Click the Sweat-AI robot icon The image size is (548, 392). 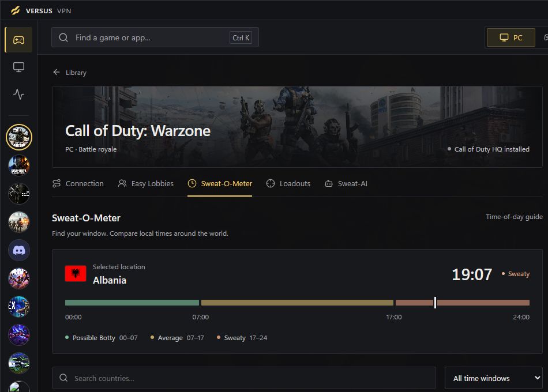tap(329, 183)
